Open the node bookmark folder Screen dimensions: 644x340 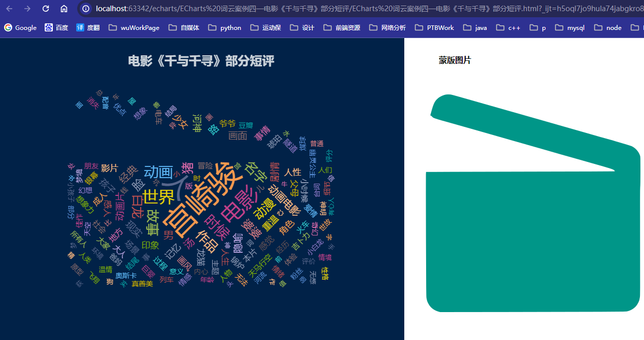[608, 27]
